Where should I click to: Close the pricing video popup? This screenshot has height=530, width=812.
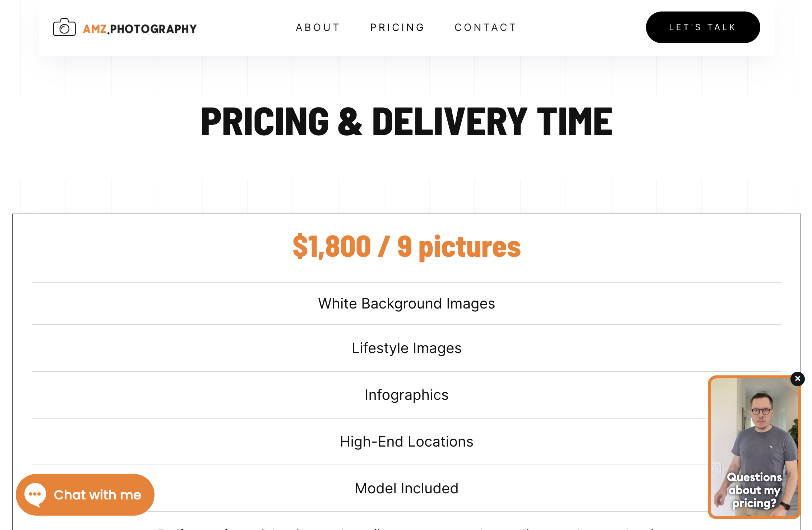[797, 379]
